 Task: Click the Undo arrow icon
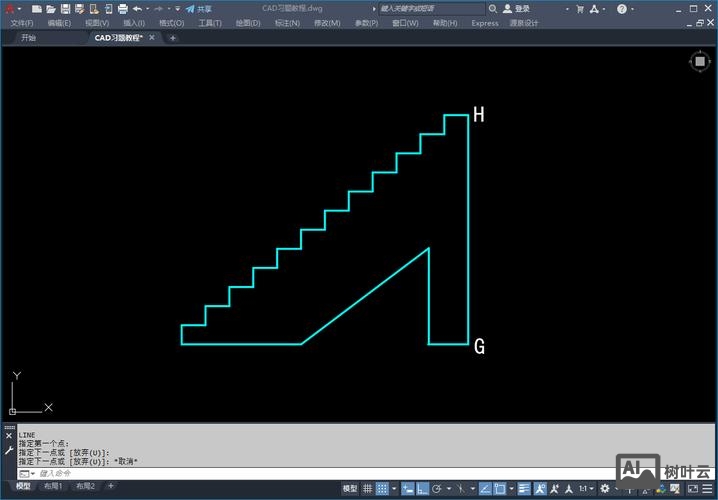pyautogui.click(x=137, y=8)
